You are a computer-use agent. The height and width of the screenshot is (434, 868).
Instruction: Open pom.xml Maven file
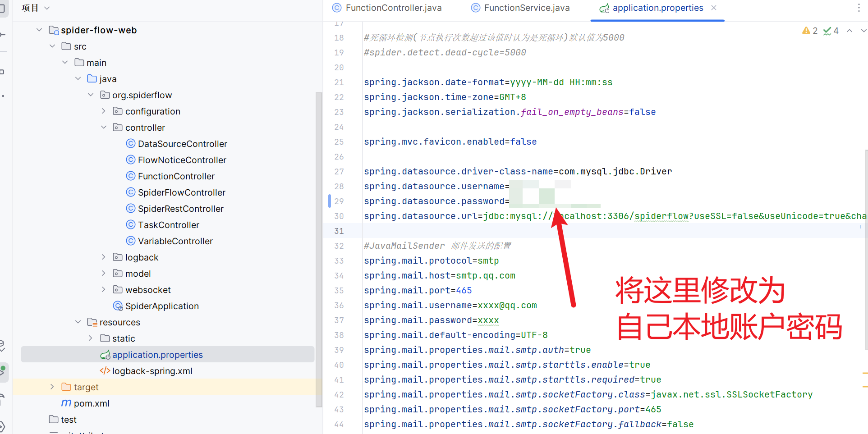point(92,403)
